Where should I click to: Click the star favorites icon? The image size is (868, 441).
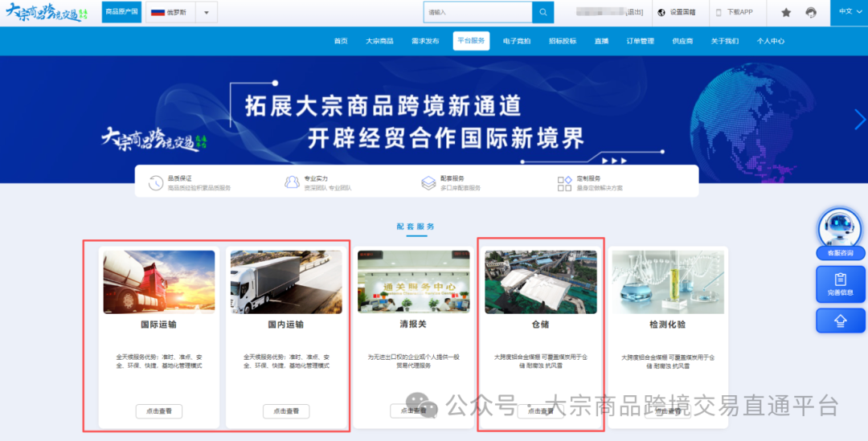(786, 12)
